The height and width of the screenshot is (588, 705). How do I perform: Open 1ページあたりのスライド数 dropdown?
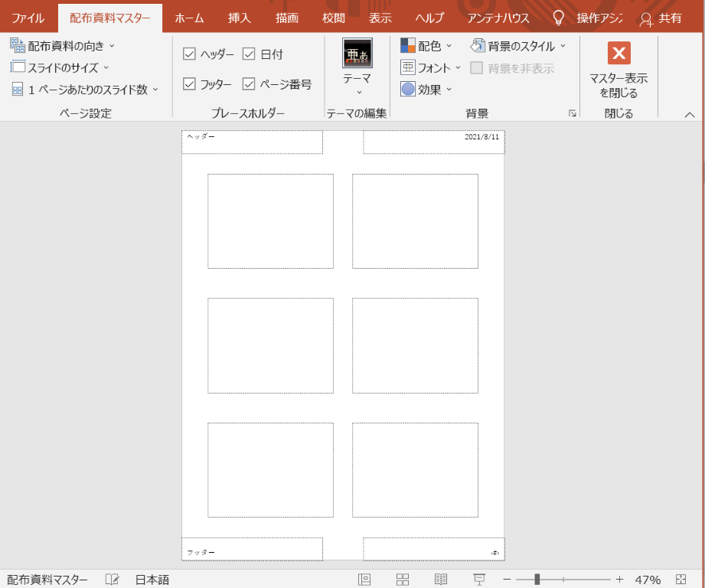86,90
